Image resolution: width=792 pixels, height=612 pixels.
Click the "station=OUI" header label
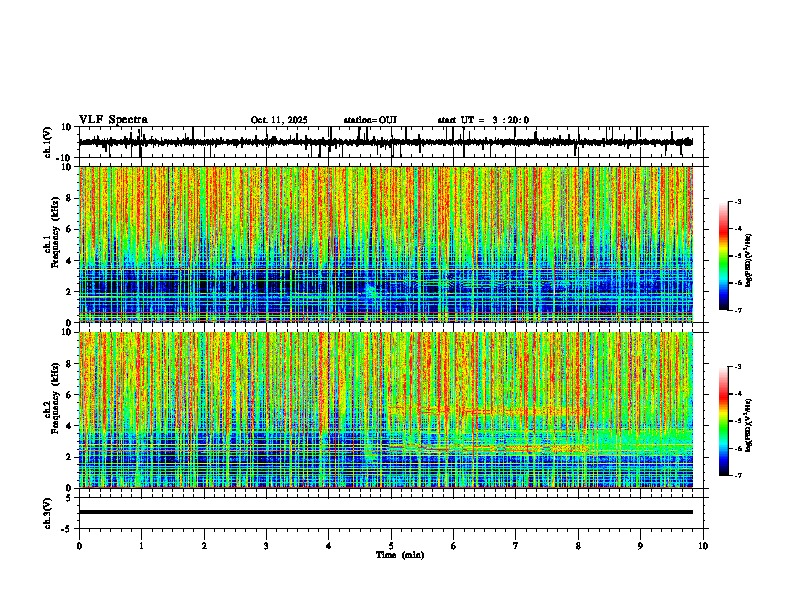pos(370,120)
